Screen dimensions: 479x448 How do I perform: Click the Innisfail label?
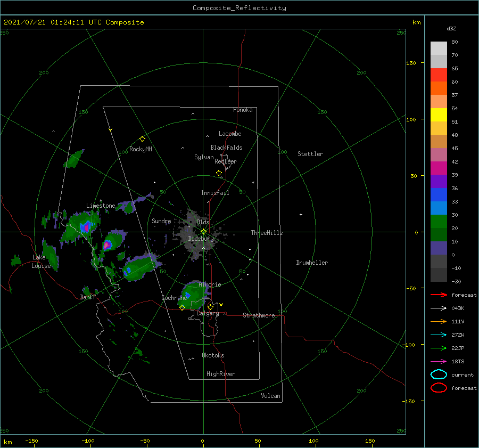[x=215, y=193]
